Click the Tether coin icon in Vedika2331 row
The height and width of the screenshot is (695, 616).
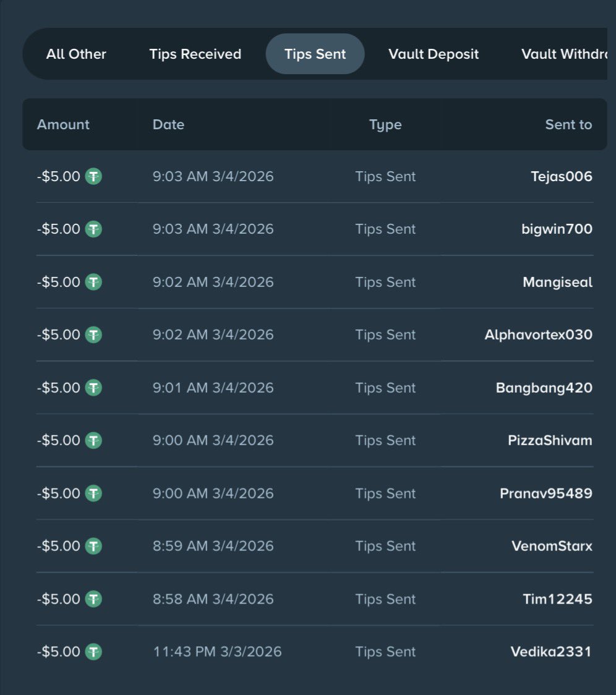click(x=93, y=652)
